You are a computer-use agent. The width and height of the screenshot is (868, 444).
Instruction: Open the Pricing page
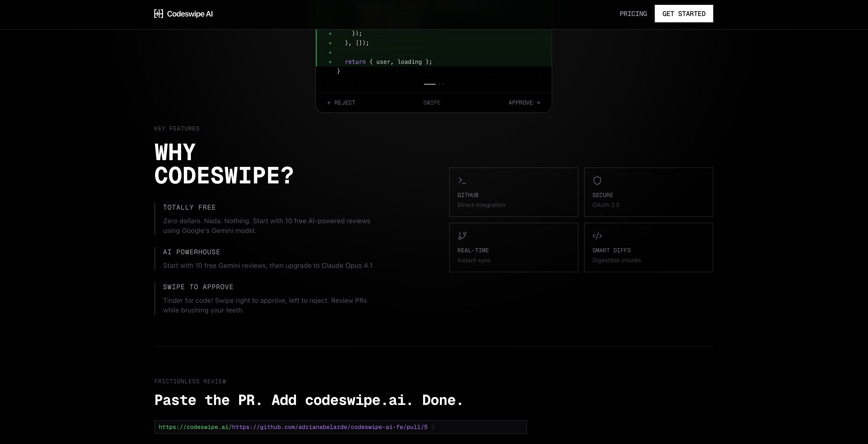(x=633, y=14)
